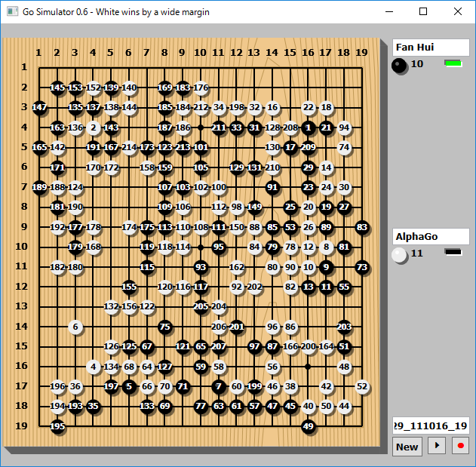Click the game file name field

point(431,426)
